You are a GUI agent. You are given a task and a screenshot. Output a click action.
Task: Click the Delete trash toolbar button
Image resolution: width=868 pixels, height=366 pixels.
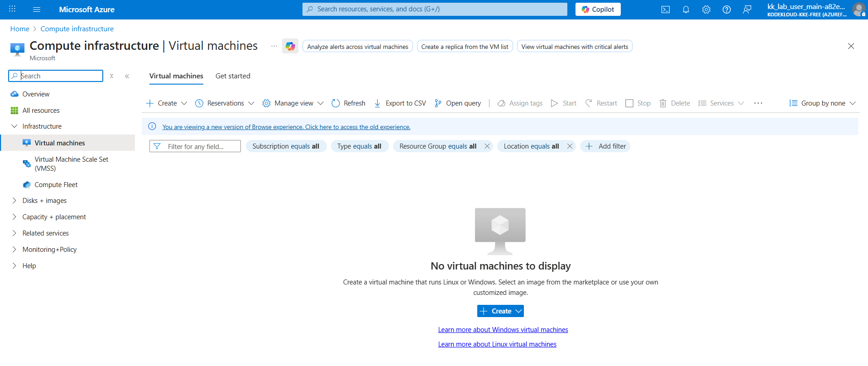coord(675,103)
